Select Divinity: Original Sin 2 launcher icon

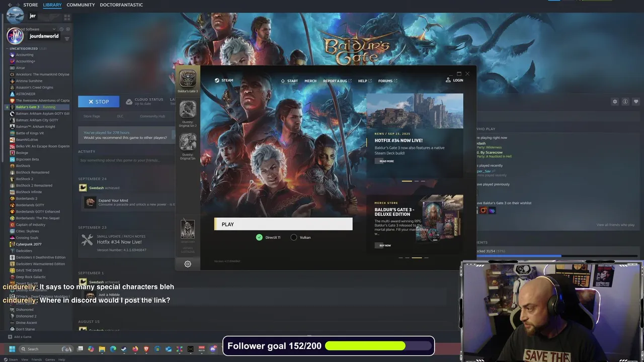(188, 110)
